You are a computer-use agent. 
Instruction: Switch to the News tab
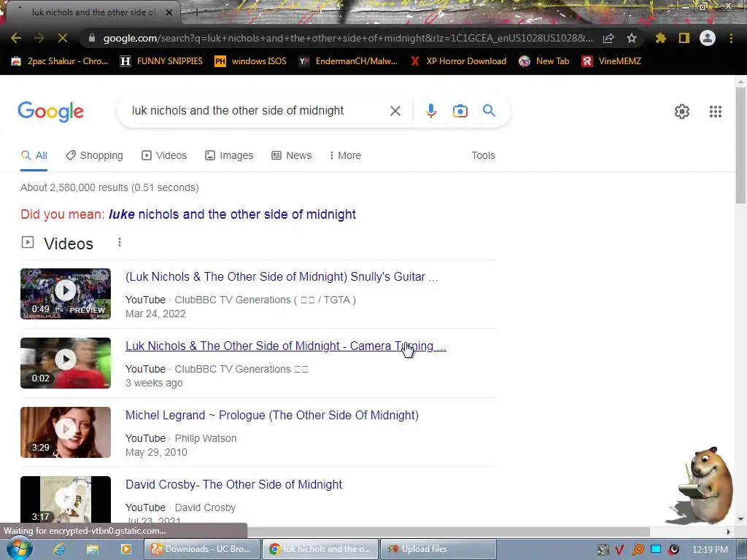point(292,156)
